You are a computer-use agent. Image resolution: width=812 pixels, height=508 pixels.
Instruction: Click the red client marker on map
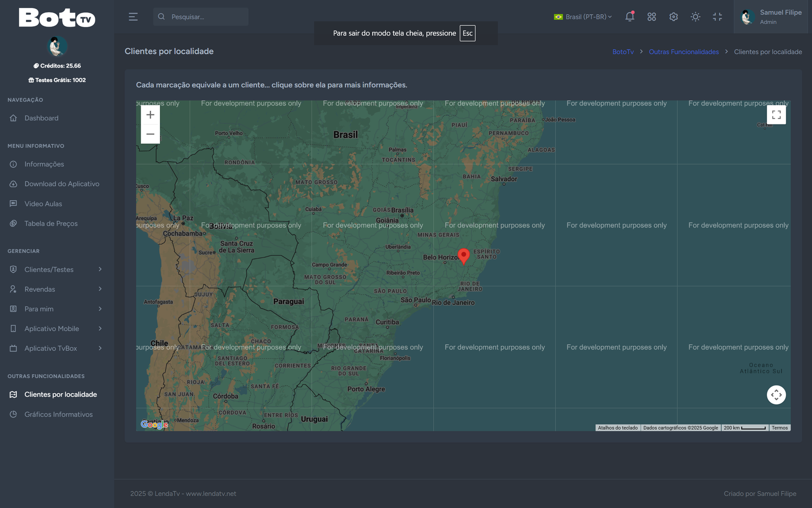(x=463, y=256)
